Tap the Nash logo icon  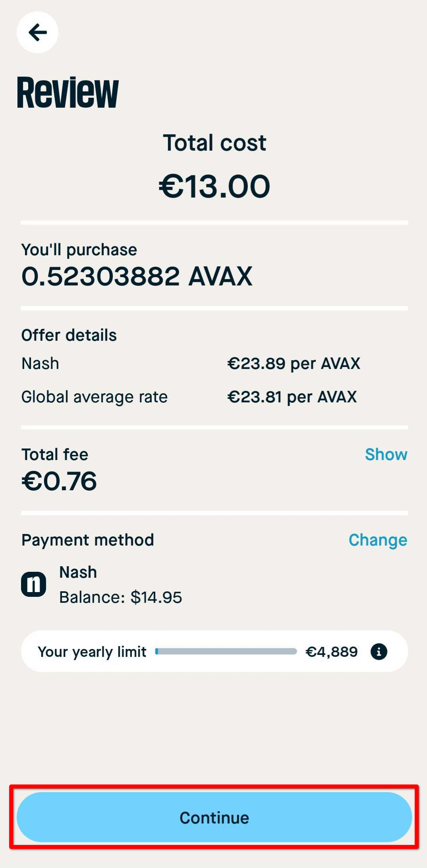click(x=34, y=584)
